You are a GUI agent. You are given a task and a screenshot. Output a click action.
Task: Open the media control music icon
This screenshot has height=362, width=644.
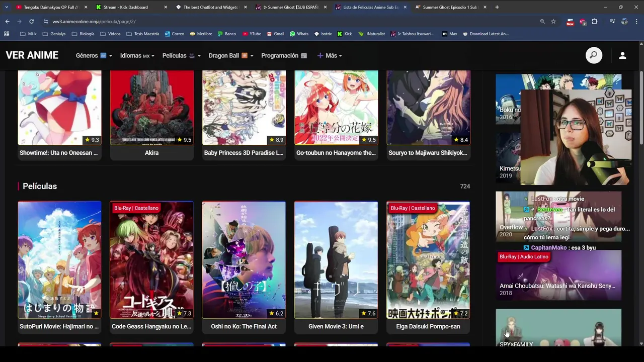[x=612, y=22]
